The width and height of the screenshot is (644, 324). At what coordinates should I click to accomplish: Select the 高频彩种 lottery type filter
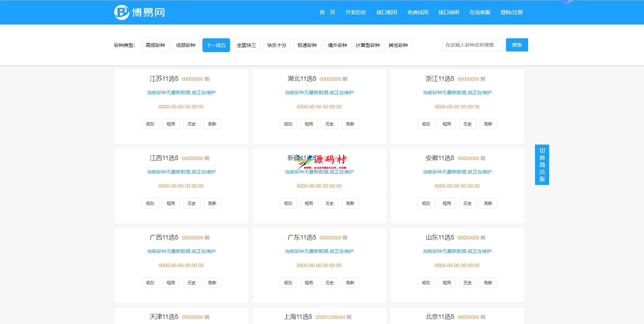tap(155, 45)
